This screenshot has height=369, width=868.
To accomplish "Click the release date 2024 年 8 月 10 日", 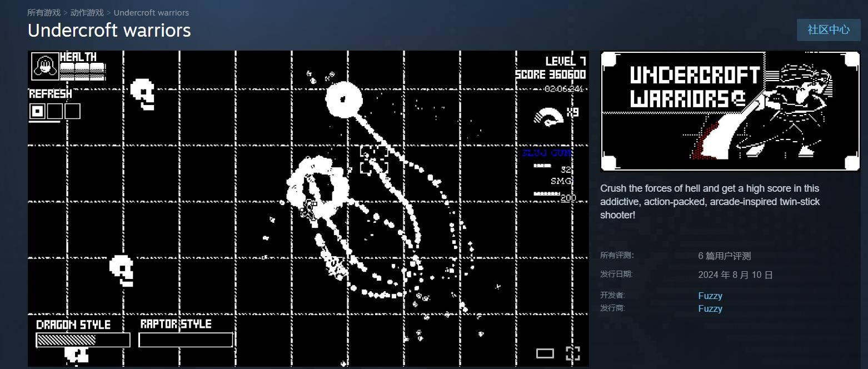I will coord(736,275).
